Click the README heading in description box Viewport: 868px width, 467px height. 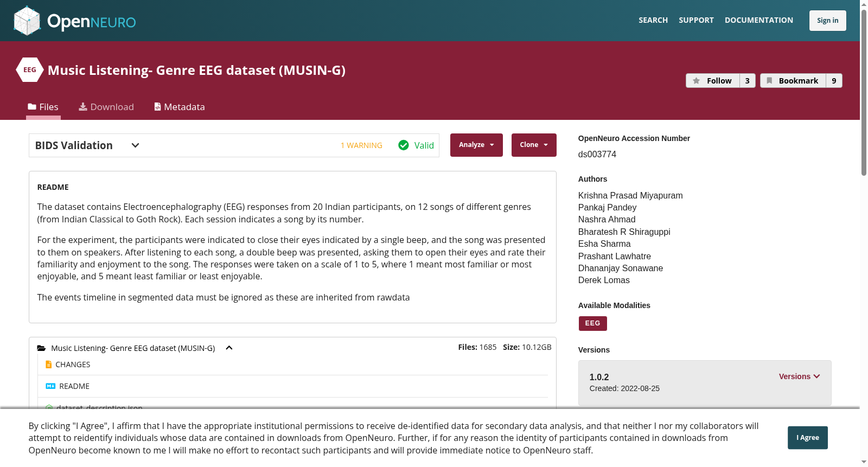53,187
